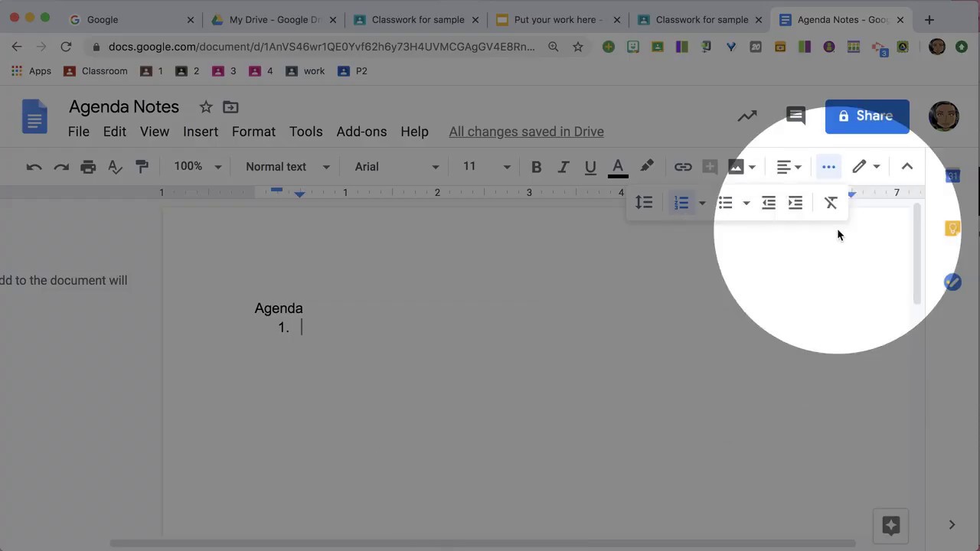Open the Format menu
This screenshot has height=551, width=980.
coord(253,132)
